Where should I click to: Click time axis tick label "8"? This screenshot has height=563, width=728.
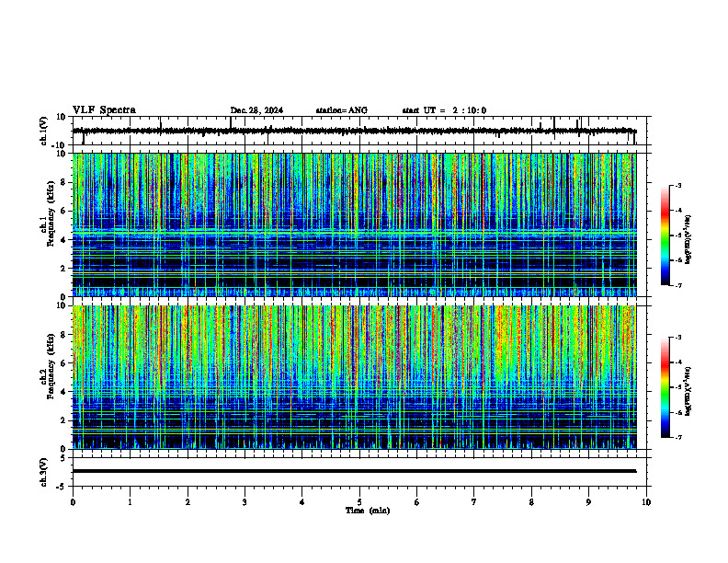tap(531, 502)
